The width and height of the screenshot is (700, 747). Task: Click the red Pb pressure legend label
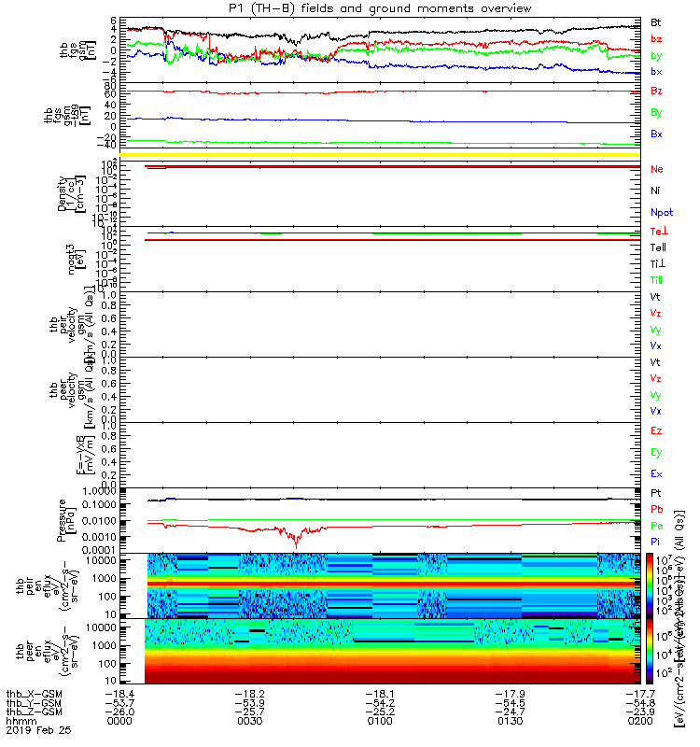(x=656, y=509)
